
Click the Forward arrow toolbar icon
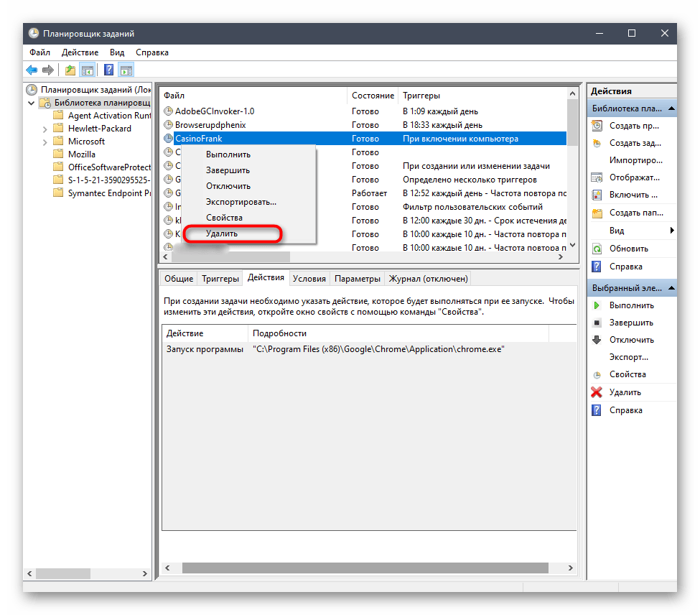tap(48, 70)
